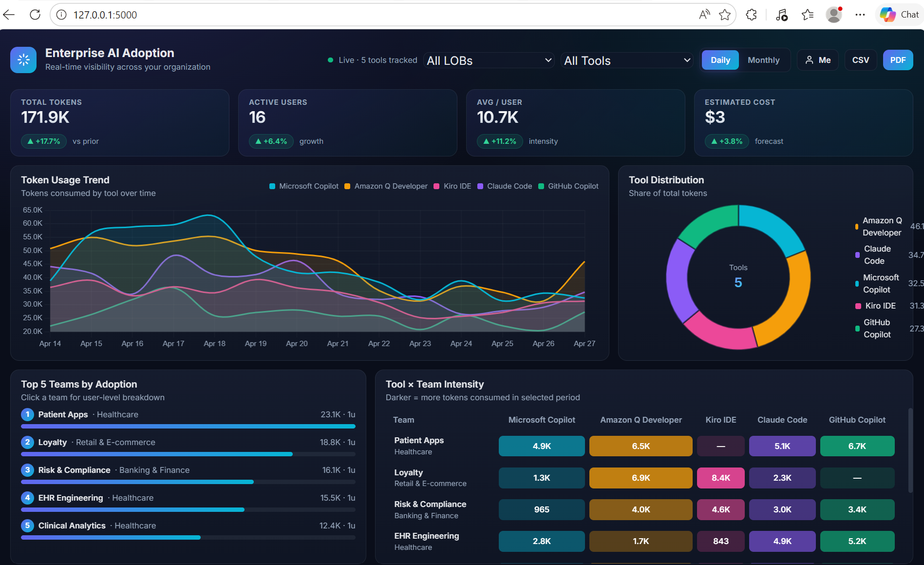Open browser settings and more menu
Image resolution: width=924 pixels, height=565 pixels.
pyautogui.click(x=860, y=15)
